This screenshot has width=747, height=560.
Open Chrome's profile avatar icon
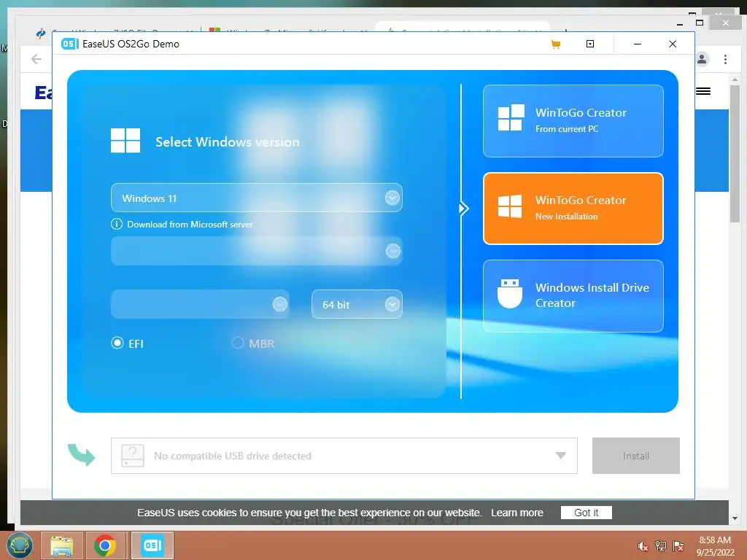tap(703, 59)
